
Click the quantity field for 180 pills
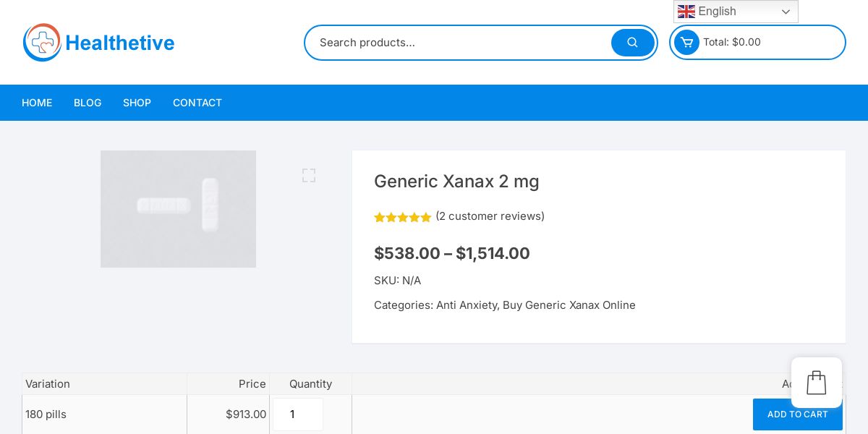click(x=297, y=414)
